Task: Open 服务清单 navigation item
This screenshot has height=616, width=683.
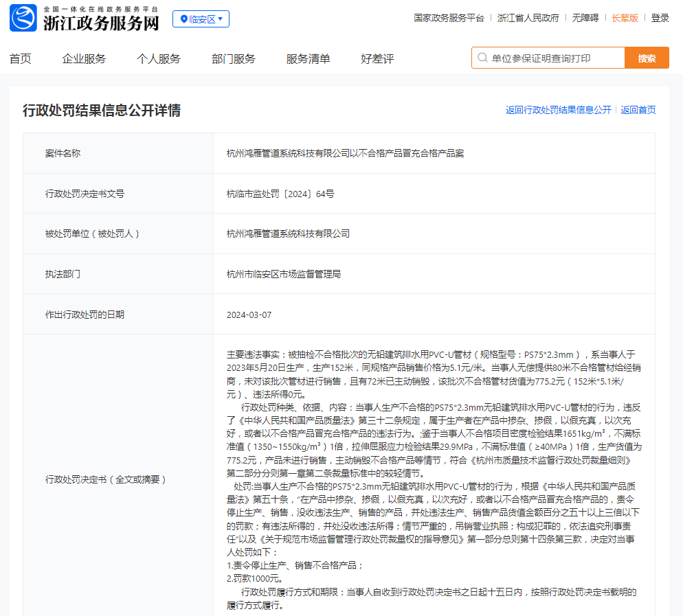Action: point(308,59)
